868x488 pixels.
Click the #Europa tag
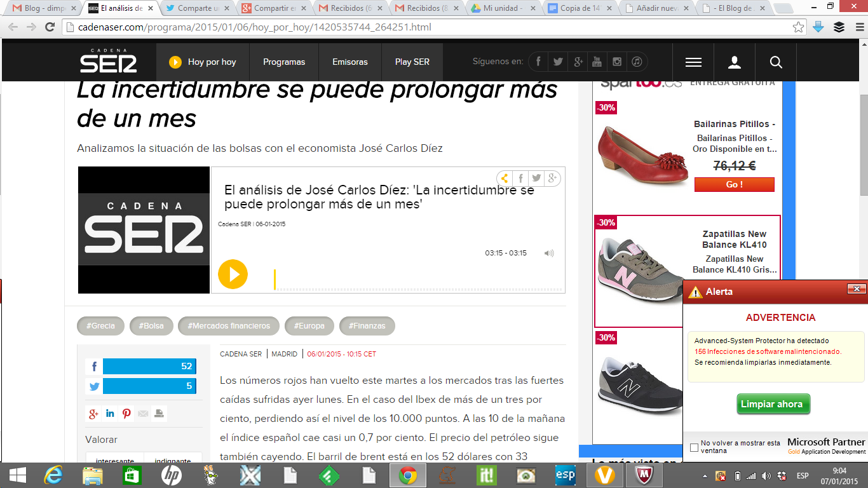[x=309, y=326]
